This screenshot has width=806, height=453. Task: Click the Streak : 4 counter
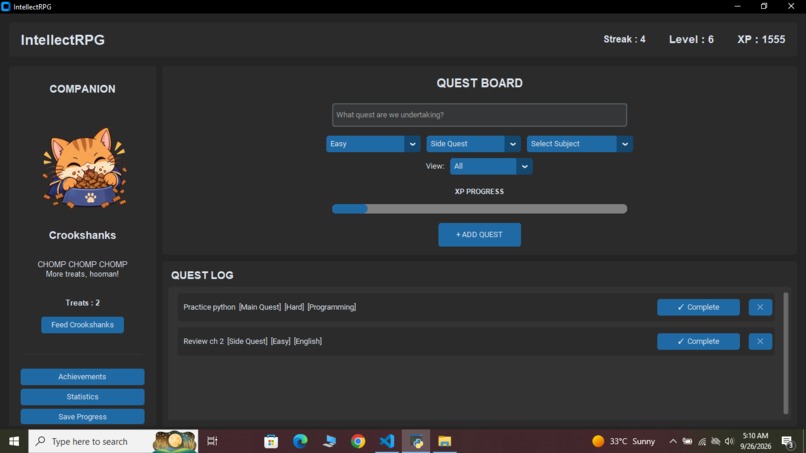click(624, 40)
